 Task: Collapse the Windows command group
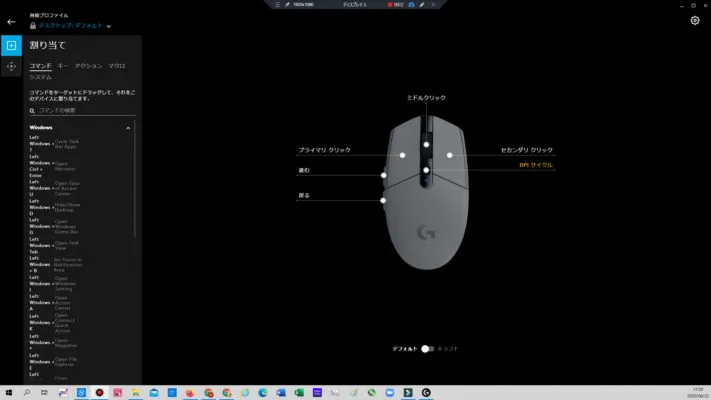pyautogui.click(x=128, y=128)
